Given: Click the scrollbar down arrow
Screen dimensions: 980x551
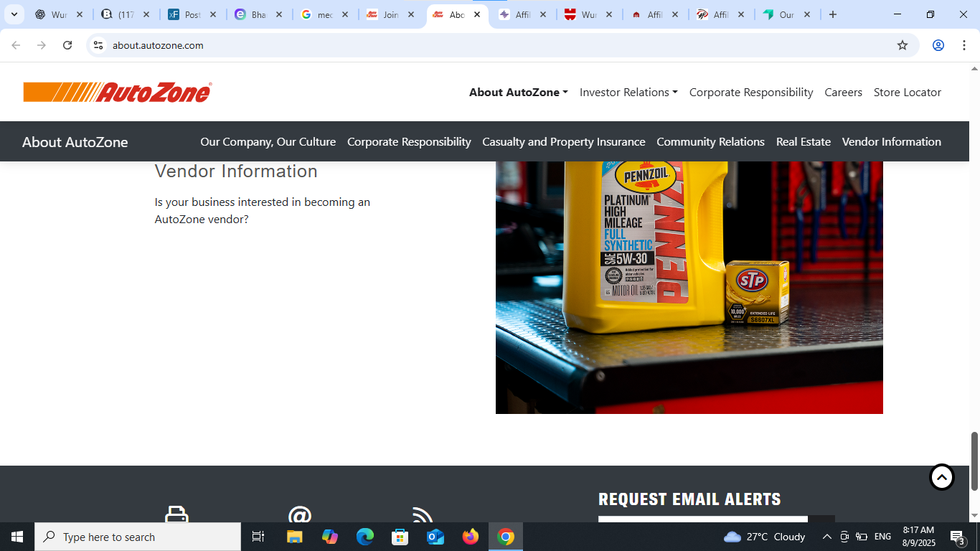Looking at the screenshot, I should coord(974,516).
